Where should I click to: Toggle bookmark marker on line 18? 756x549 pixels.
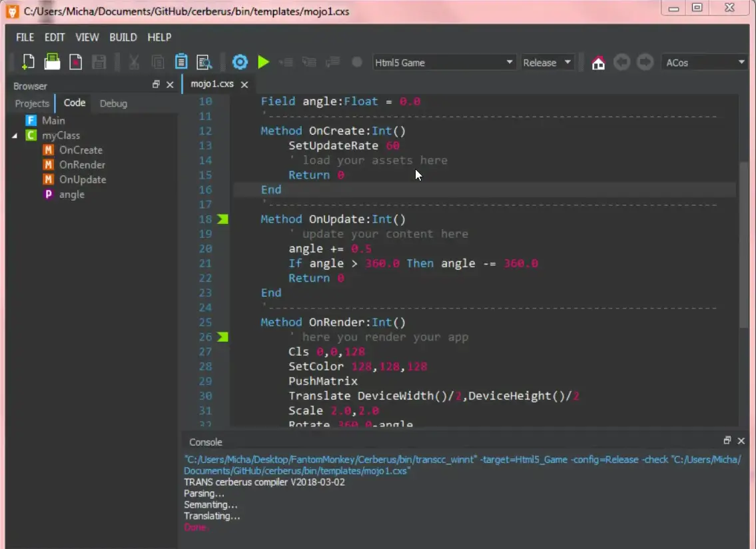(x=222, y=219)
